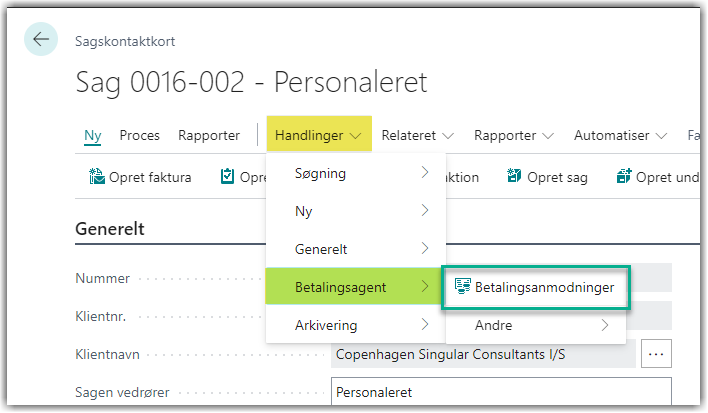Click the Sagen vedrører input field
This screenshot has height=413, width=708.
click(x=501, y=392)
